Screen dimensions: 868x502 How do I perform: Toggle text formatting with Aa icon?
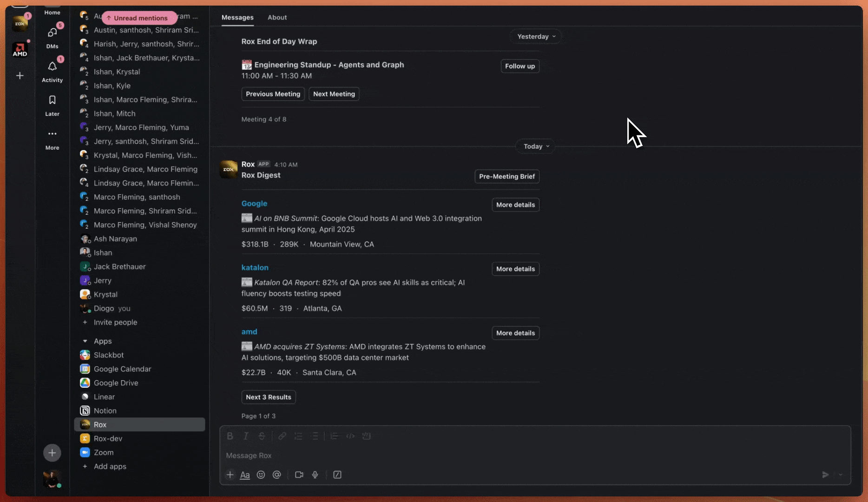(x=245, y=475)
